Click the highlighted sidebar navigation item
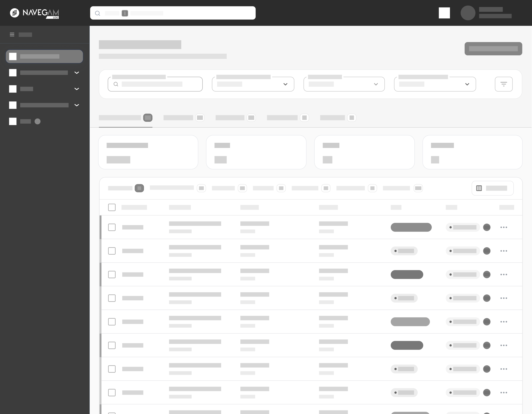532x414 pixels. click(x=44, y=56)
